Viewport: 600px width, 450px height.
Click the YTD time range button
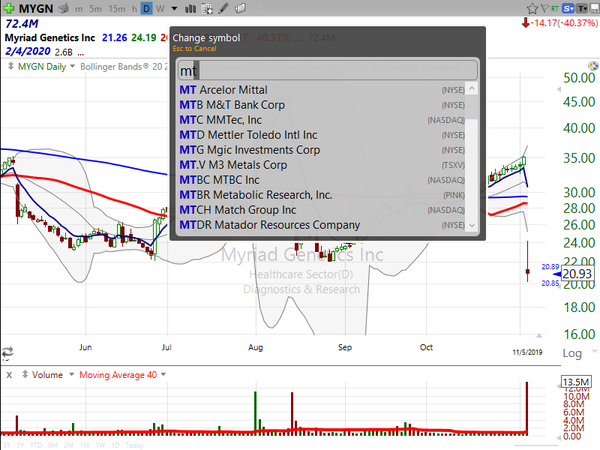click(x=36, y=445)
